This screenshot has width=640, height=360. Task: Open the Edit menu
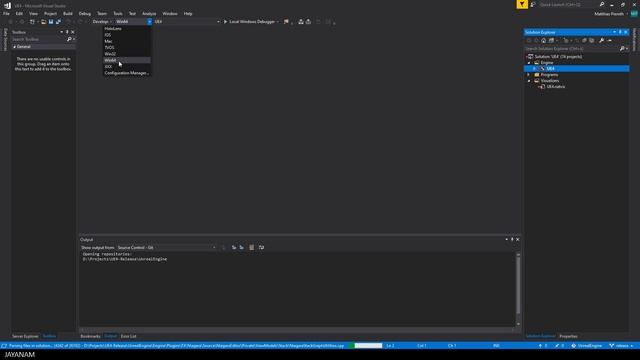[x=19, y=13]
